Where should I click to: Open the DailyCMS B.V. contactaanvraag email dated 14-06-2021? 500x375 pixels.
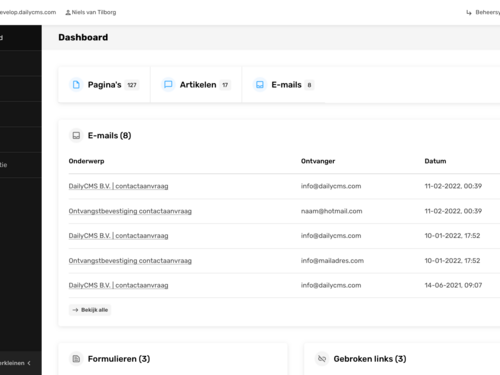pos(118,285)
